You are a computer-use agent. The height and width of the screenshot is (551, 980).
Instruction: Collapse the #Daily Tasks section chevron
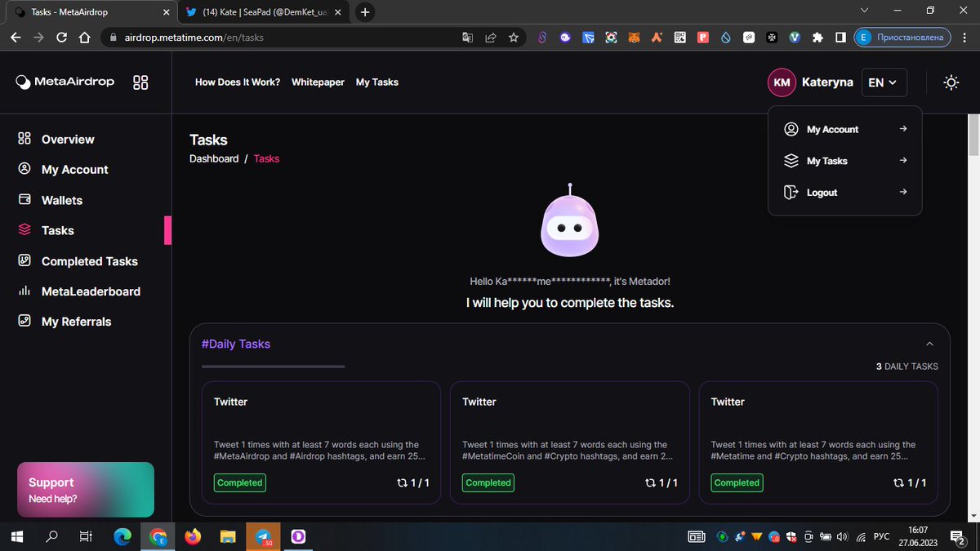[x=929, y=344]
